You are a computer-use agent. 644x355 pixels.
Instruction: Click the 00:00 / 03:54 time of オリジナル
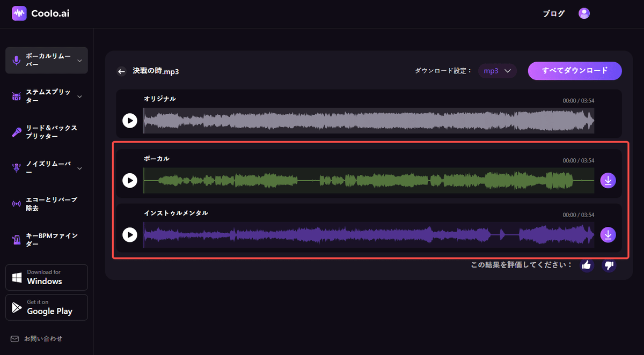579,101
